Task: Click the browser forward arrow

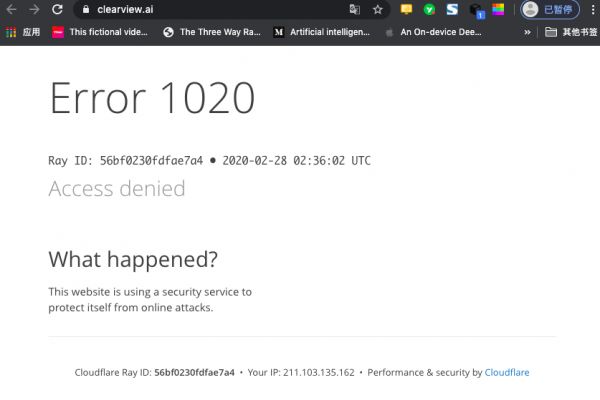Action: pos(33,10)
